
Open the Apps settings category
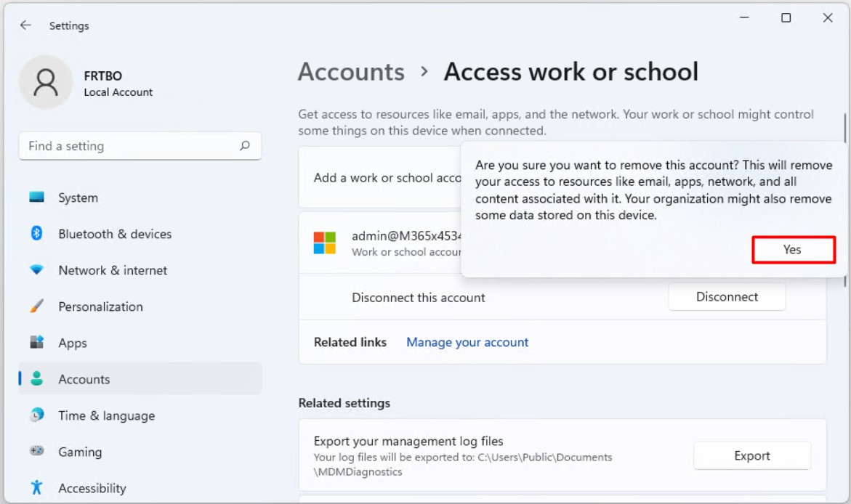[x=140, y=343]
